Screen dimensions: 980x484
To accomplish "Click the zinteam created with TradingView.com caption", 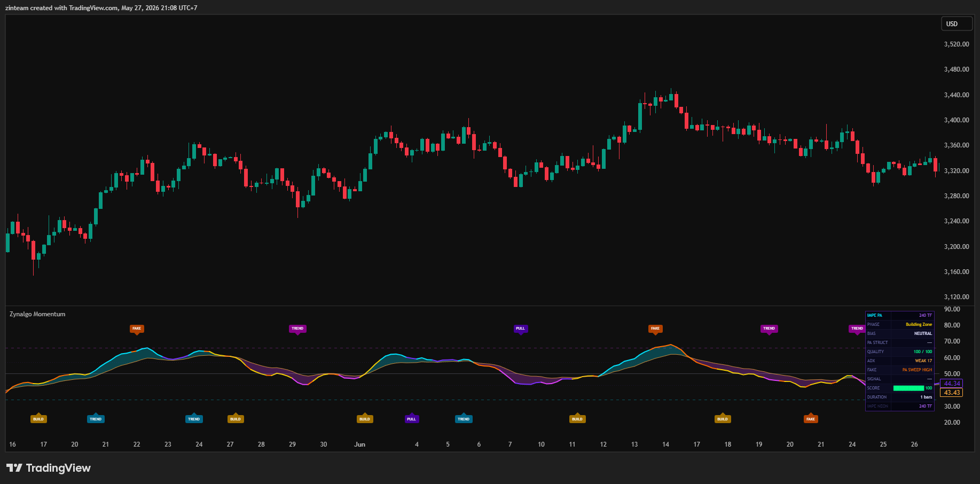I will (101, 8).
